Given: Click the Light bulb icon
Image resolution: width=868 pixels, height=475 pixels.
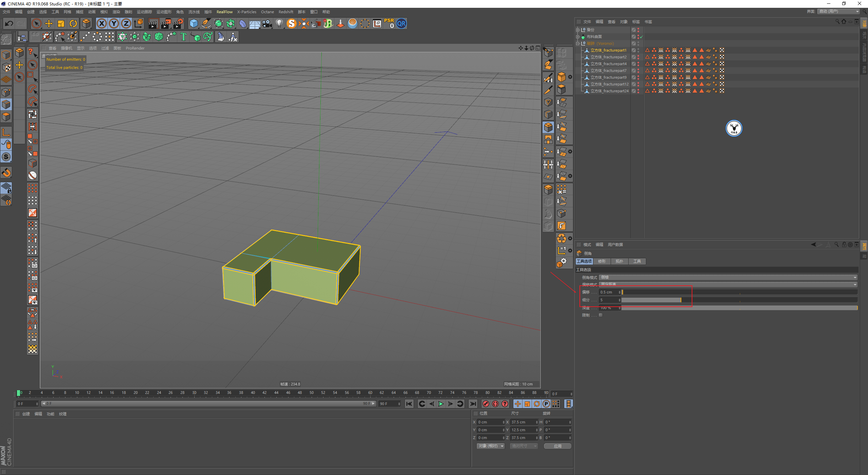Looking at the screenshot, I should coord(279,23).
